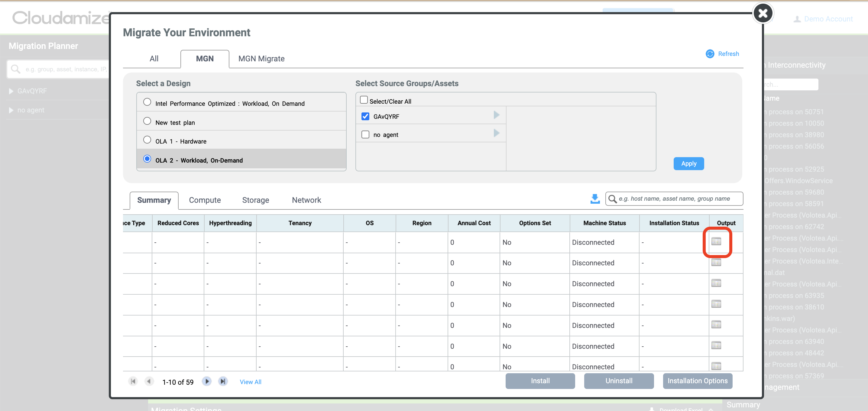Open the Network tab
This screenshot has width=868, height=411.
point(306,200)
